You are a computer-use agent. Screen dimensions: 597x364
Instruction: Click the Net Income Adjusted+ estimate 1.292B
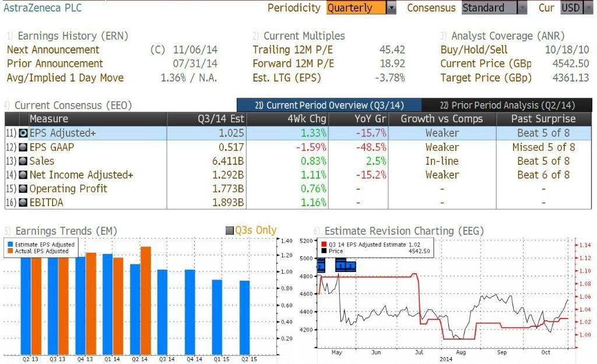tap(228, 175)
